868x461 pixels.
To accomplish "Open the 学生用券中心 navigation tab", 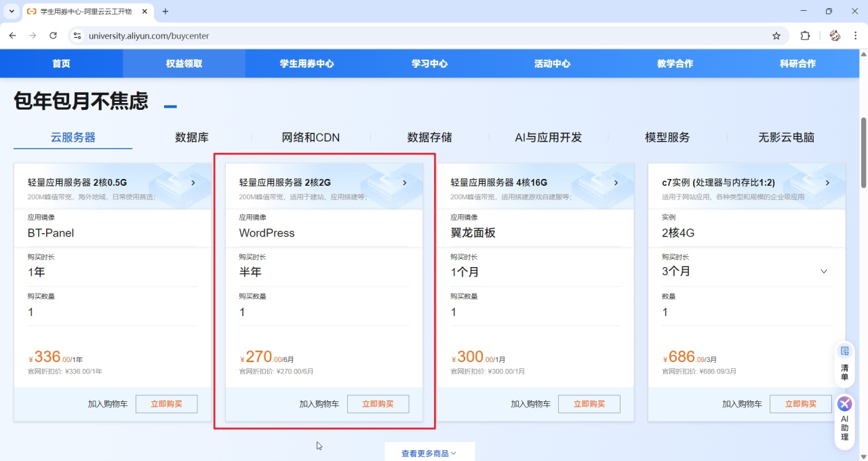I will (307, 64).
